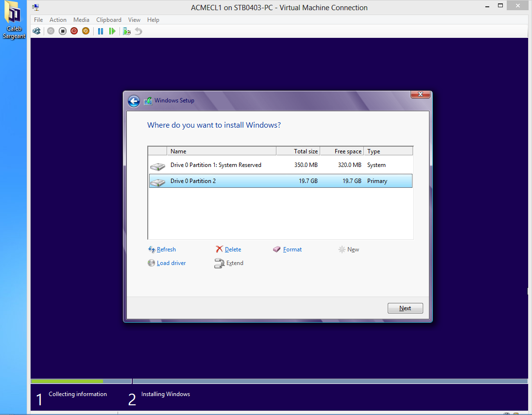Click the Extend drive icon
The height and width of the screenshot is (415, 532).
tap(219, 264)
